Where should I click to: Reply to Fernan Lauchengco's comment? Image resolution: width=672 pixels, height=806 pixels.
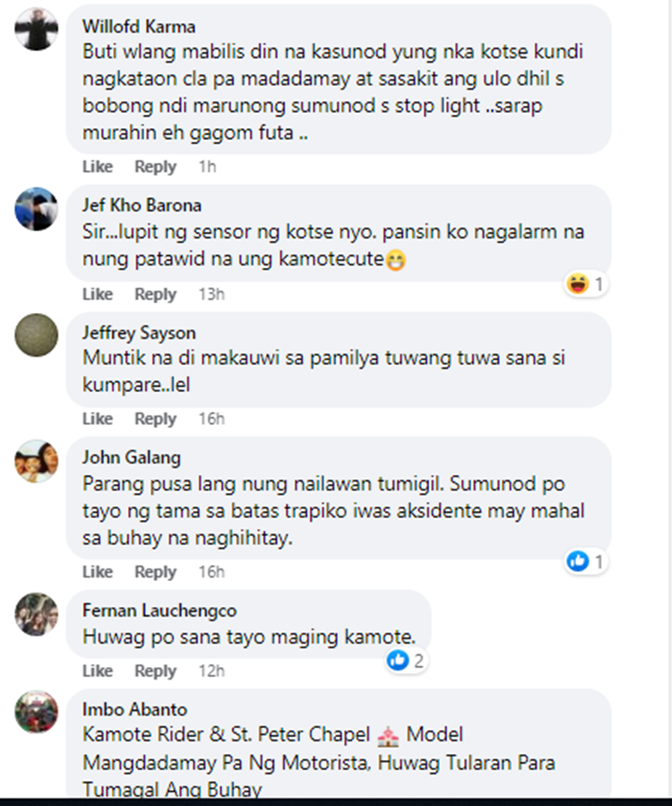(155, 671)
